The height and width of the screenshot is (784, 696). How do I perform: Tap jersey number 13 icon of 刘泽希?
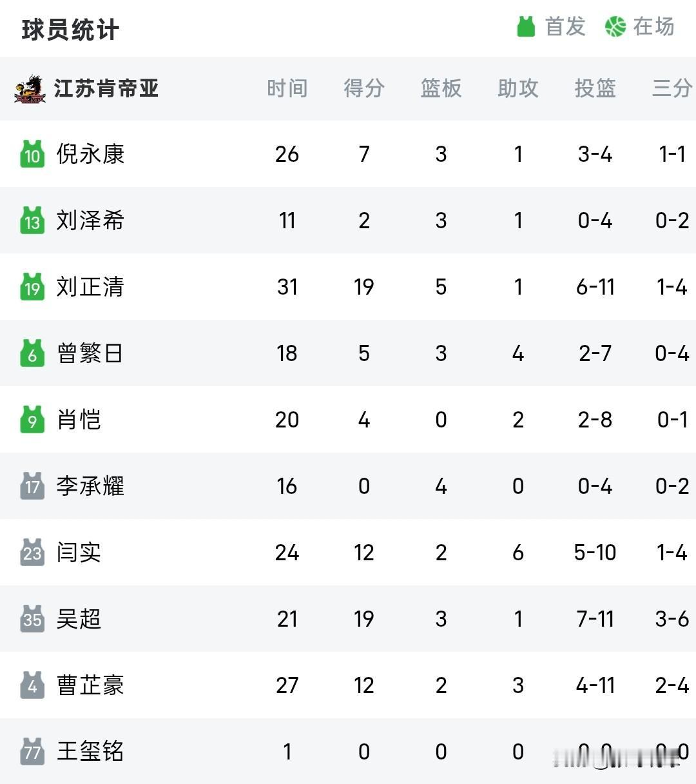(x=32, y=220)
